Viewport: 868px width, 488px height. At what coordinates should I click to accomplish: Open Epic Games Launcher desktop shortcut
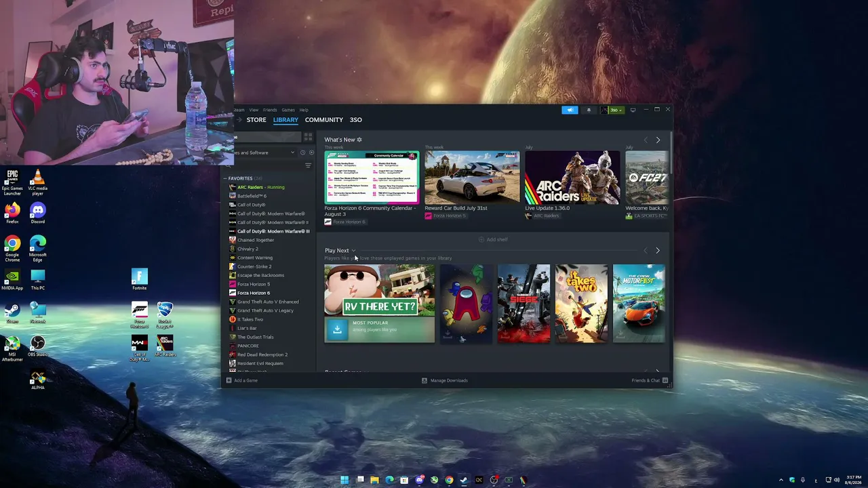[x=12, y=182]
